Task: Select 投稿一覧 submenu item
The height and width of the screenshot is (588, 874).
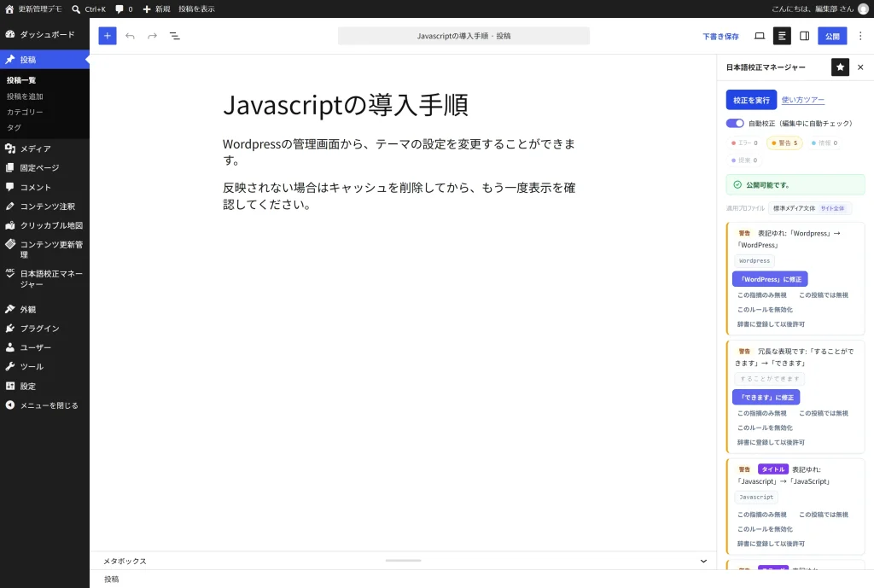Action: [21, 80]
